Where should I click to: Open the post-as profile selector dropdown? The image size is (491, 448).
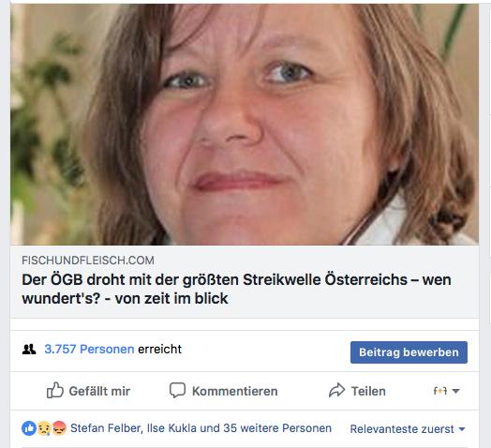(x=447, y=391)
